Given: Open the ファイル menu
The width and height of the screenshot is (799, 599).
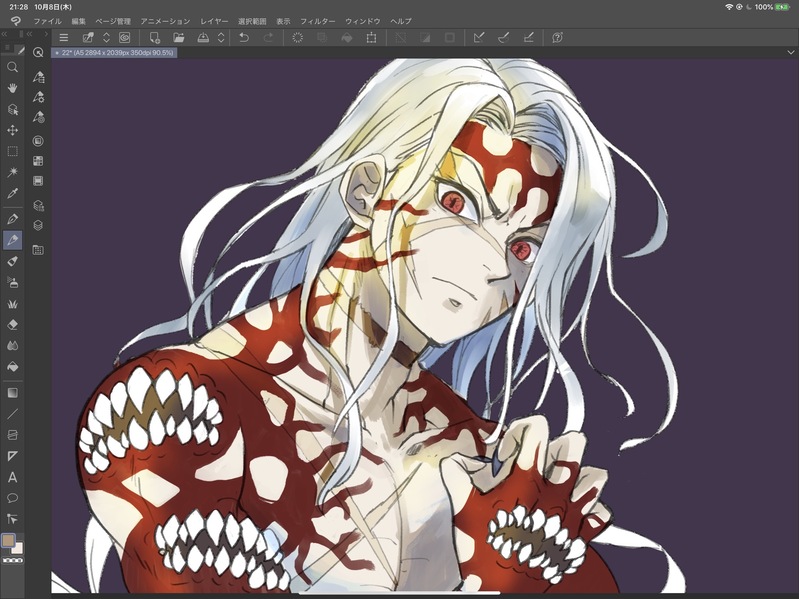Looking at the screenshot, I should pos(47,21).
